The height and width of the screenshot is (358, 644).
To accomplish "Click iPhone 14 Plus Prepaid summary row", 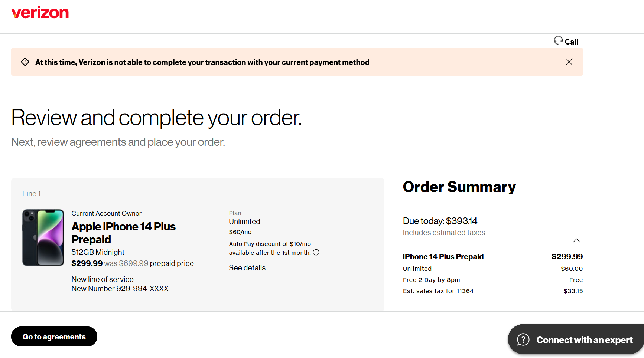I will coord(493,257).
